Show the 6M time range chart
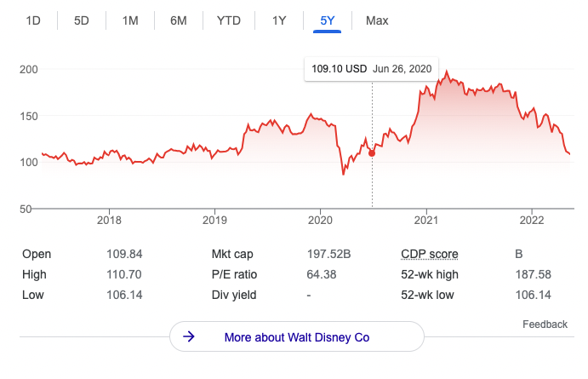 point(179,20)
